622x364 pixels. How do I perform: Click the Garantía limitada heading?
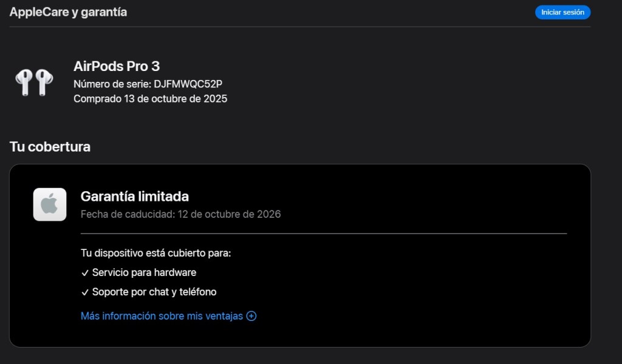[134, 196]
